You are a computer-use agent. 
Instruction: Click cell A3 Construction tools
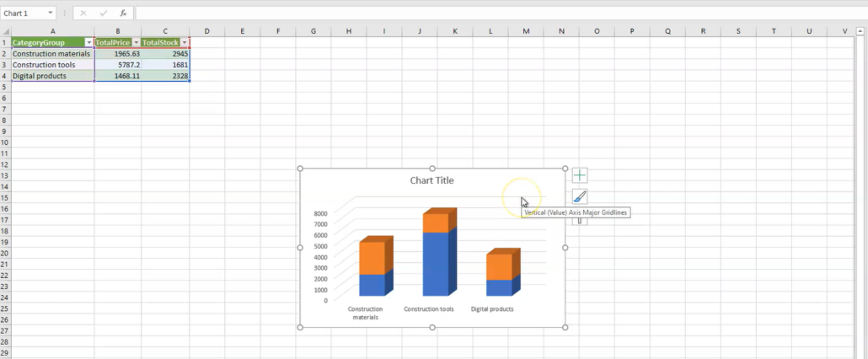click(x=51, y=64)
